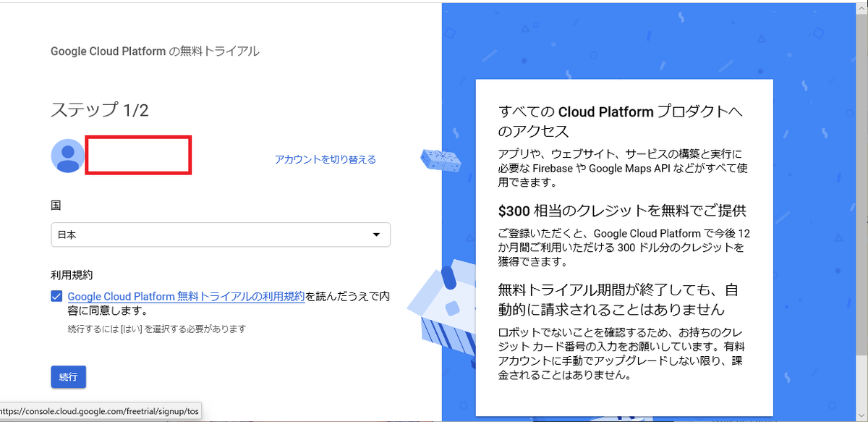This screenshot has width=868, height=422.
Task: Open the 国 country dropdown showing 日本
Action: pos(221,235)
